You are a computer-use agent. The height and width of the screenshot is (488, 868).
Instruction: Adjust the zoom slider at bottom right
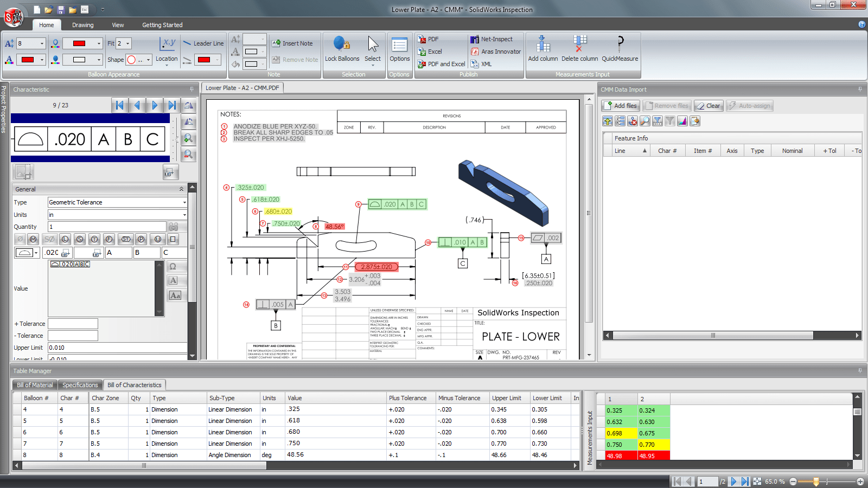tap(816, 481)
